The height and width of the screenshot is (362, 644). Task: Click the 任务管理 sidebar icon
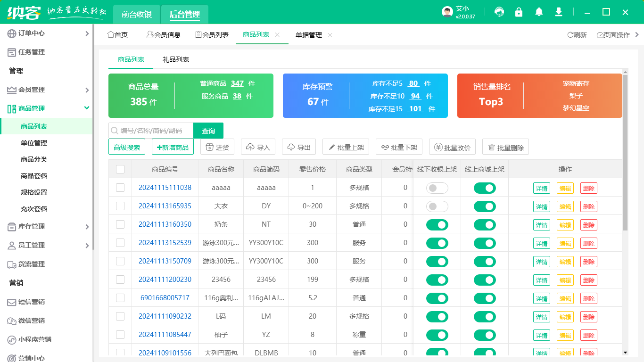point(12,52)
